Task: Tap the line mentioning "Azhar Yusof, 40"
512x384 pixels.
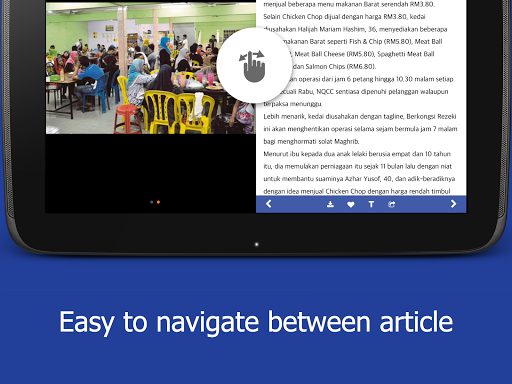Action: [359, 179]
